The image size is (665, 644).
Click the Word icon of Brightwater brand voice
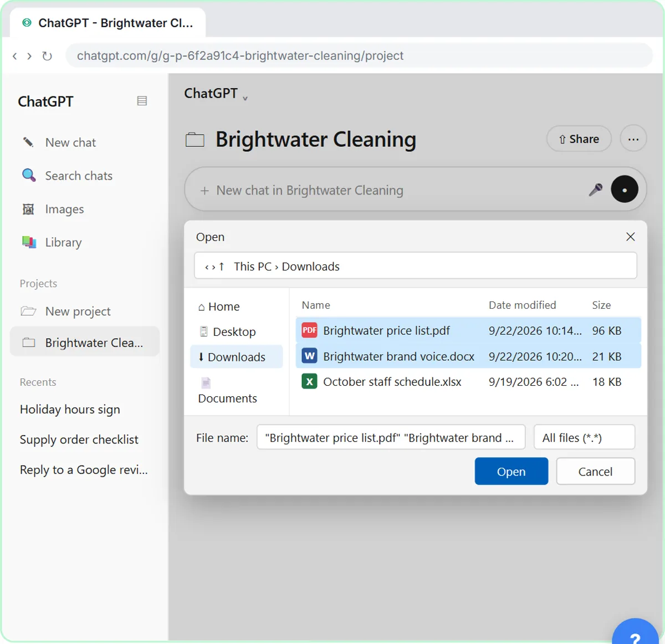coord(309,356)
